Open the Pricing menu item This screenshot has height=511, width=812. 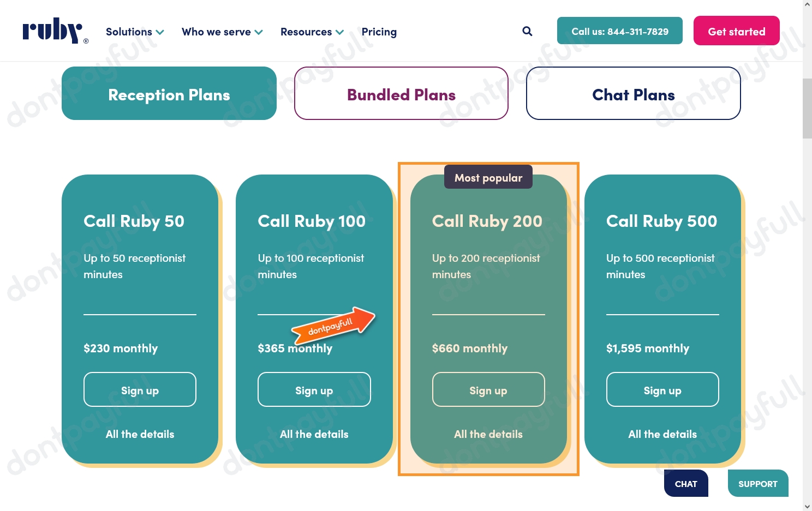(x=379, y=31)
